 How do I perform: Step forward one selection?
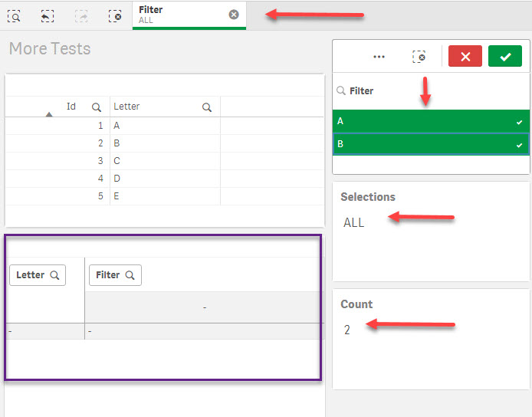[x=81, y=16]
